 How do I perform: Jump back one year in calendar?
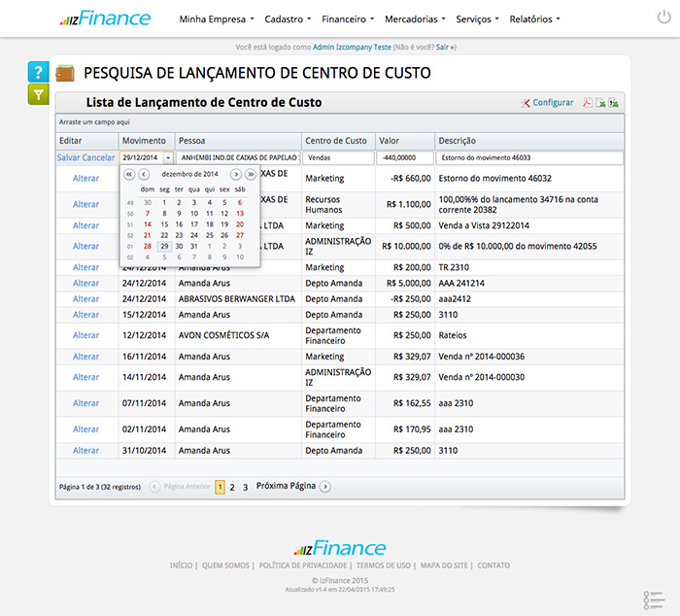pos(129,174)
